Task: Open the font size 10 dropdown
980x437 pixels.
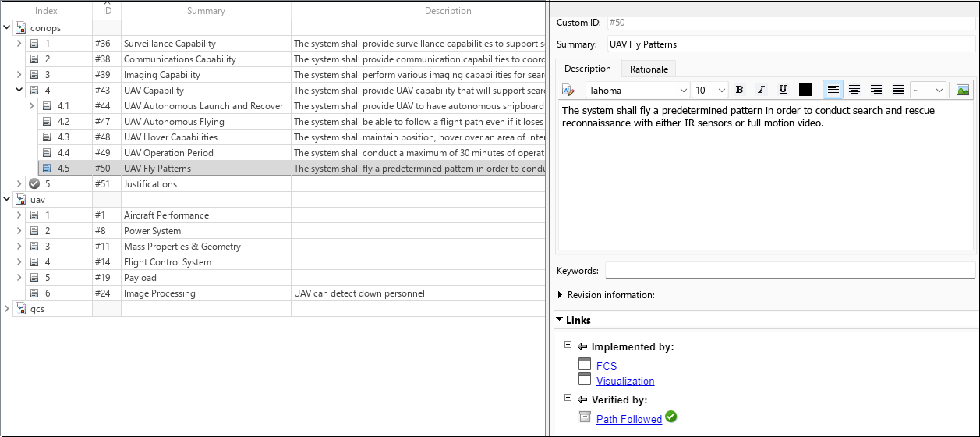Action: [x=710, y=90]
